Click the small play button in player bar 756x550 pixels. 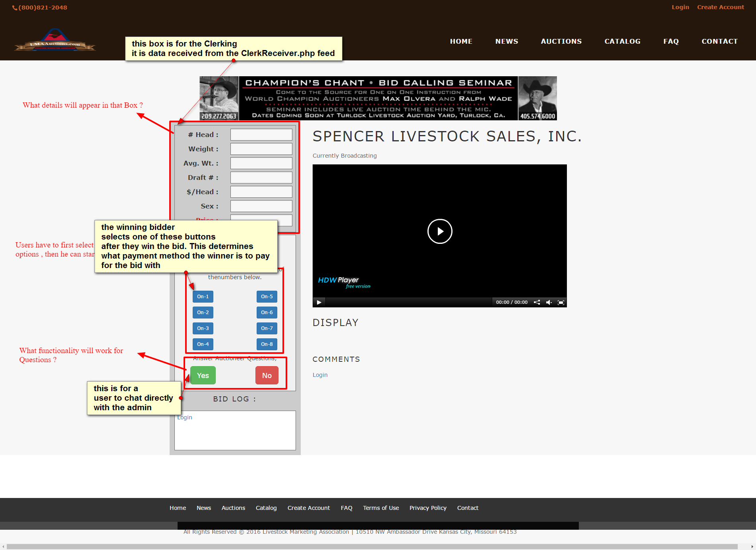(319, 302)
